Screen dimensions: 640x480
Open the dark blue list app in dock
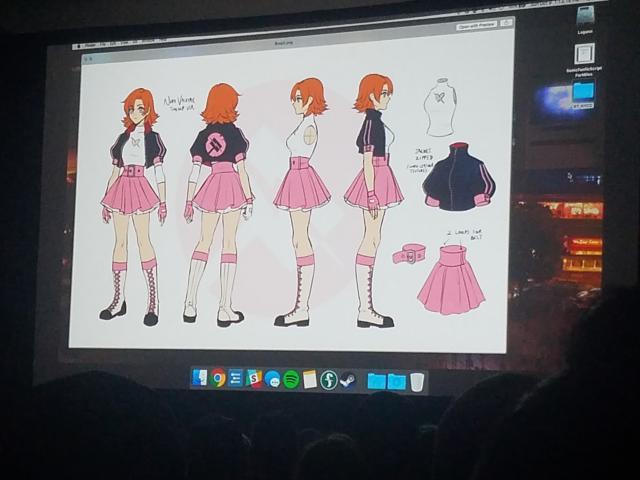tap(236, 378)
